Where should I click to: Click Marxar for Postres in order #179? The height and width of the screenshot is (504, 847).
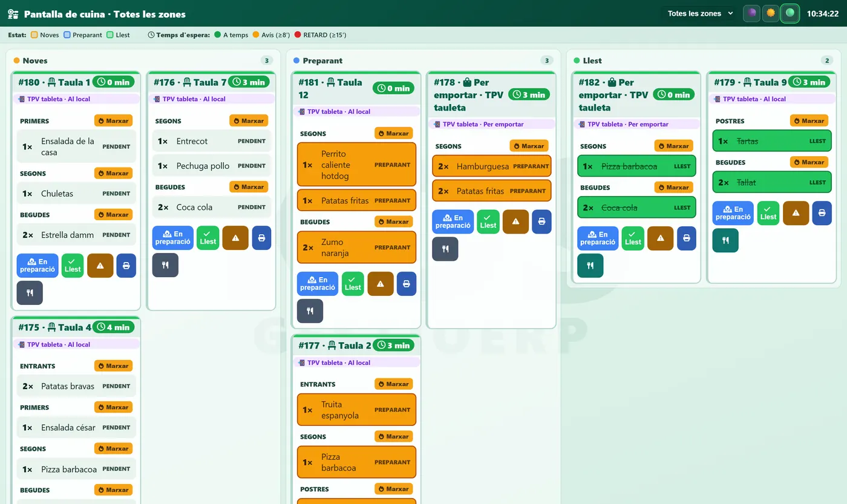[x=809, y=121]
